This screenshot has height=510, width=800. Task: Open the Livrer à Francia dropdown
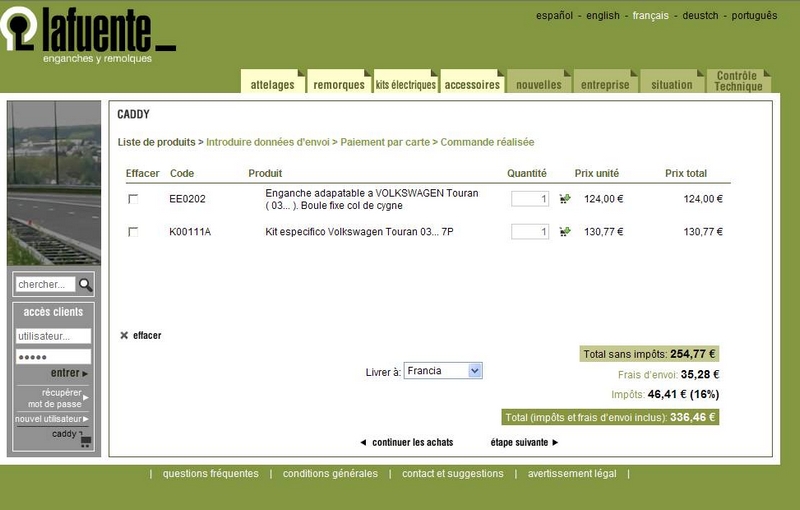pos(443,371)
